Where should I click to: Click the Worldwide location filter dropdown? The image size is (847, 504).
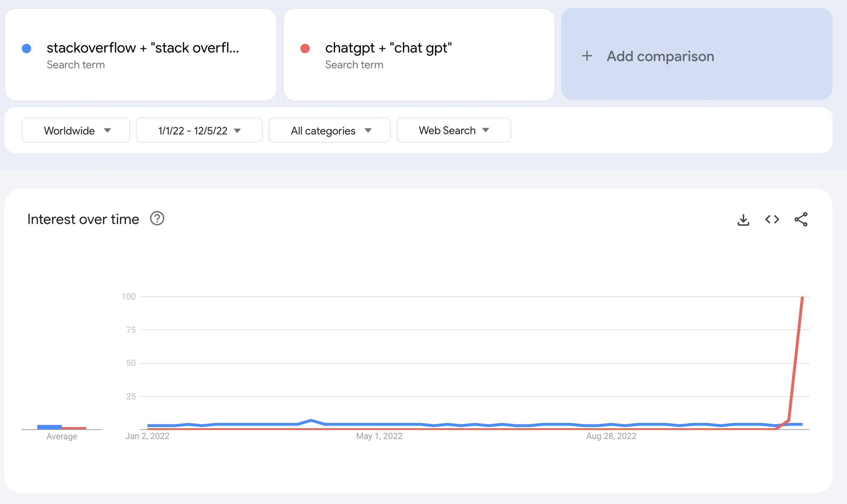click(75, 130)
